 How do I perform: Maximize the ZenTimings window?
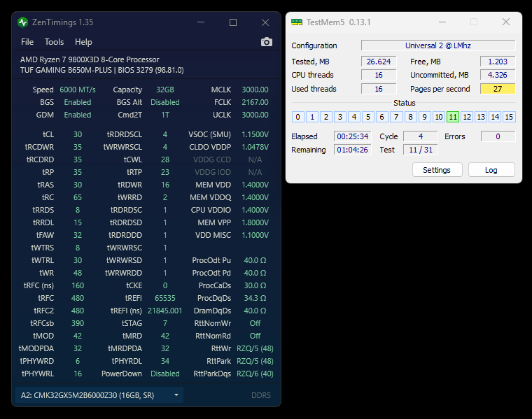[x=233, y=22]
